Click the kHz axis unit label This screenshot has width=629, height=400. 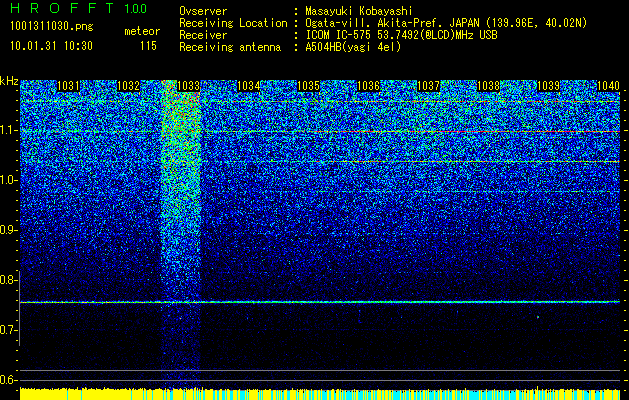pyautogui.click(x=9, y=81)
